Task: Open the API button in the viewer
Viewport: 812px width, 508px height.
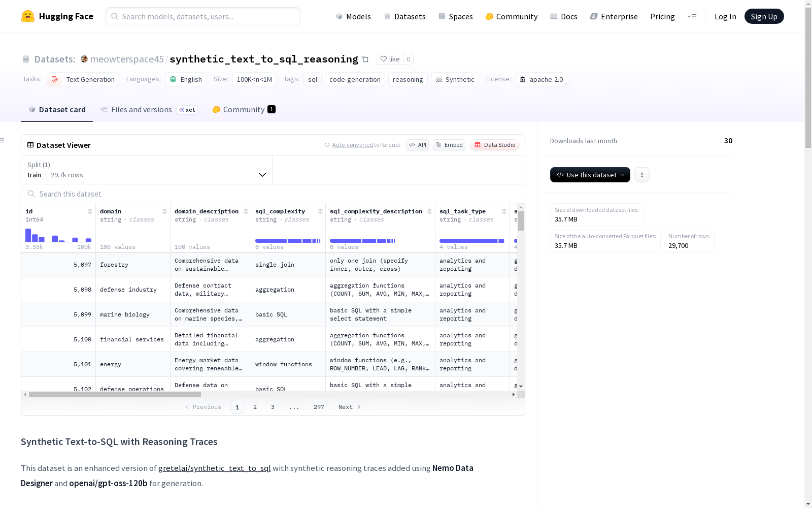Action: pyautogui.click(x=418, y=145)
